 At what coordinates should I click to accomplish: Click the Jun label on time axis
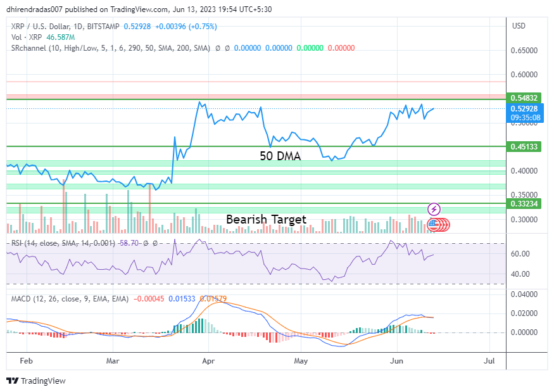pos(396,360)
